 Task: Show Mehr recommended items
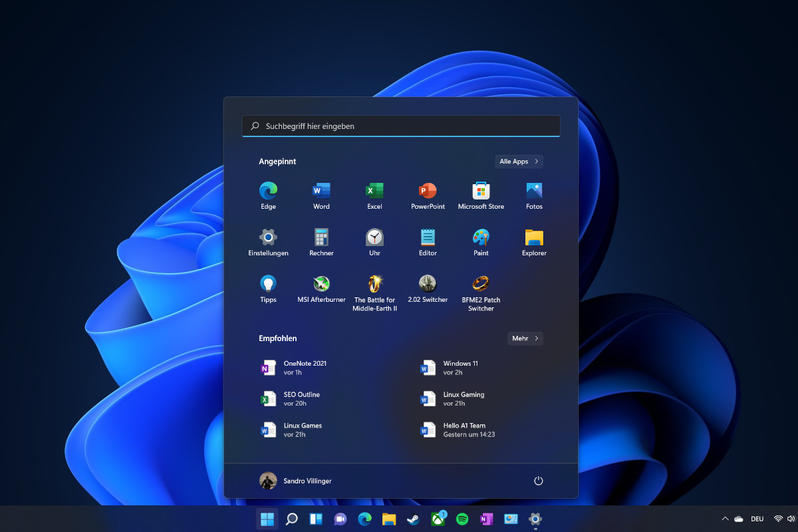coord(525,338)
